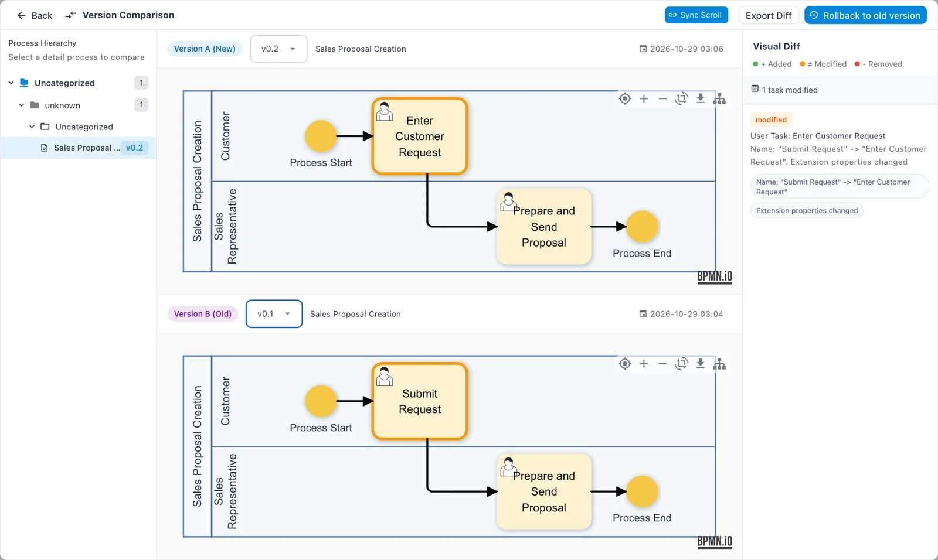938x560 pixels.
Task: Toggle the Sync Scroll button
Action: point(696,15)
